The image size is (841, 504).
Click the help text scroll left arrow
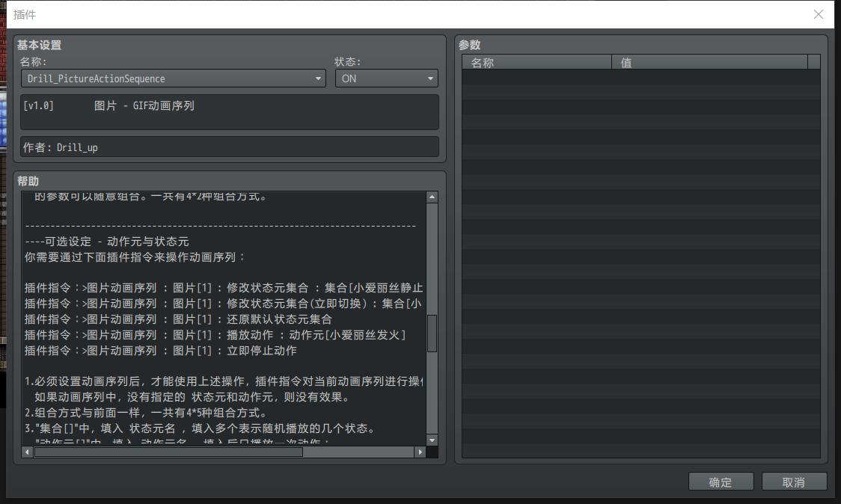28,452
